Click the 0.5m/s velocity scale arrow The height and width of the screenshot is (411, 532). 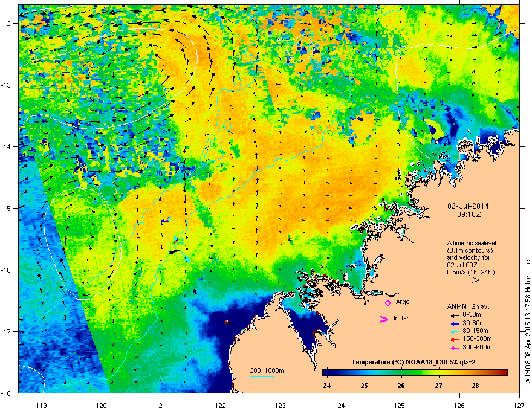coord(467,280)
